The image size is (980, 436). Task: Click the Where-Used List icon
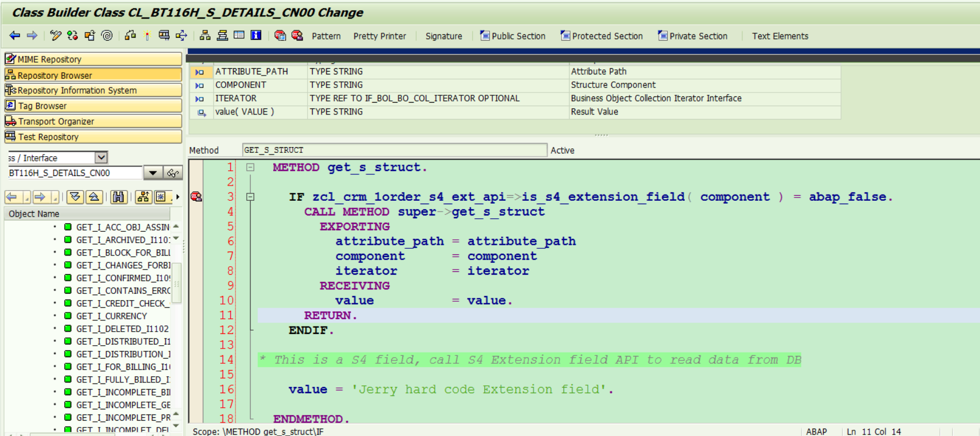pyautogui.click(x=164, y=36)
